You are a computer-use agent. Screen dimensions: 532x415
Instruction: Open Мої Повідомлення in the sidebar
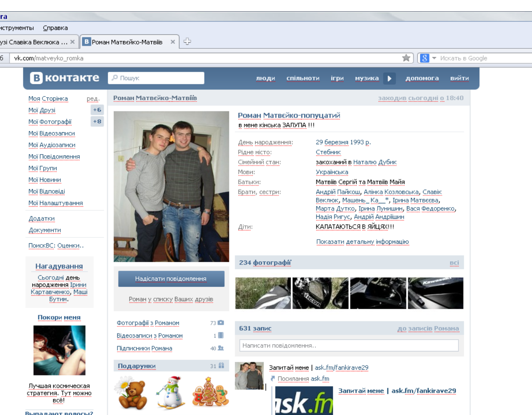[x=54, y=157]
